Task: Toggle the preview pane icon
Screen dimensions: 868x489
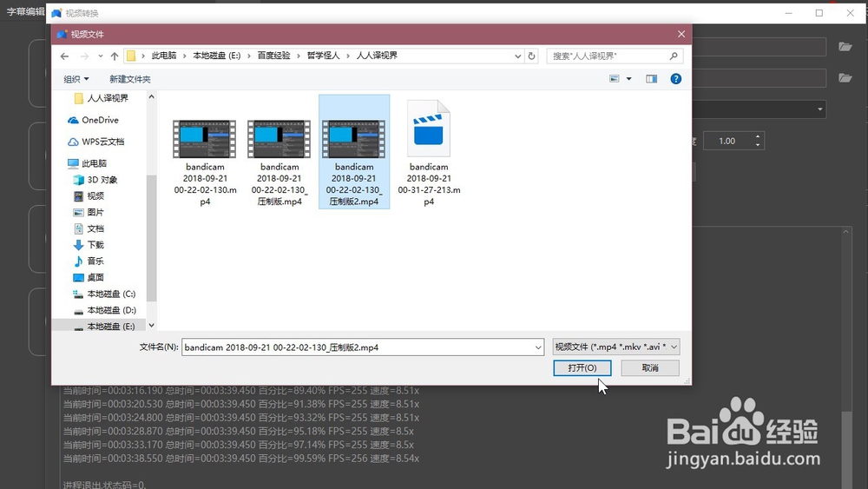Action: click(x=652, y=79)
